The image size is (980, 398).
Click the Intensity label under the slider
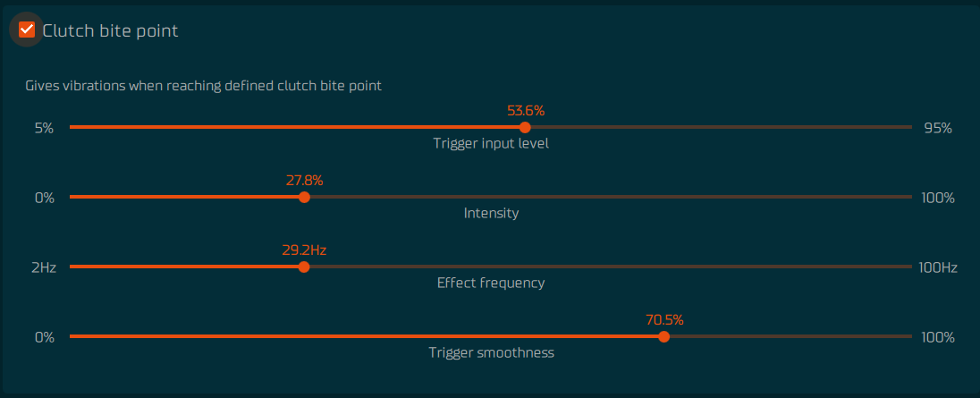click(491, 213)
